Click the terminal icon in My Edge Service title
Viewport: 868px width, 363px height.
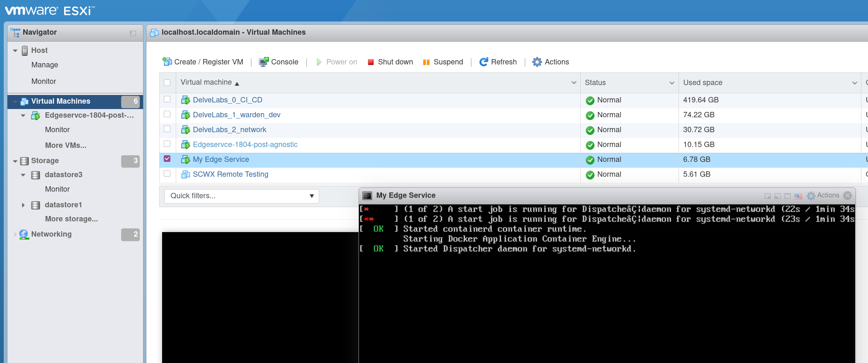pyautogui.click(x=367, y=195)
